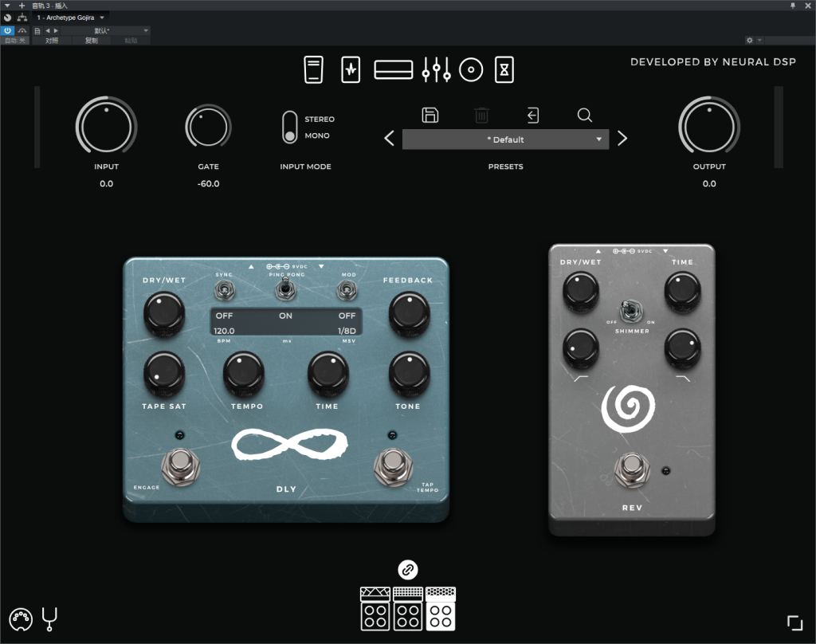Click the INPUT gain knob
Image resolution: width=816 pixels, height=644 pixels.
tap(106, 126)
